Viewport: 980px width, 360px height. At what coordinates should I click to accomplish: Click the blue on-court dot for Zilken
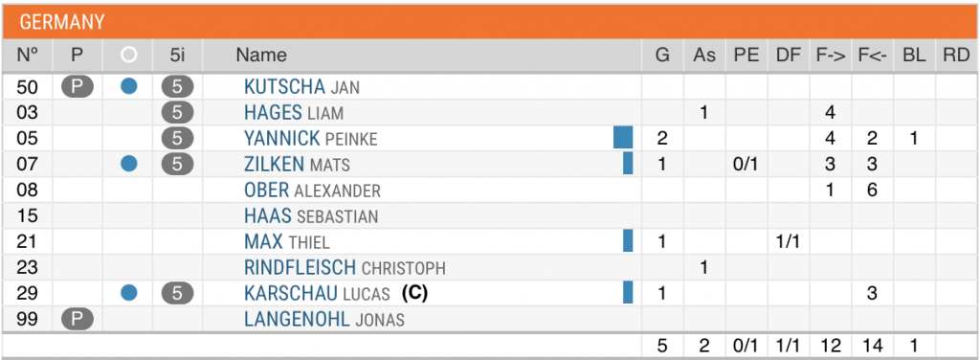129,164
